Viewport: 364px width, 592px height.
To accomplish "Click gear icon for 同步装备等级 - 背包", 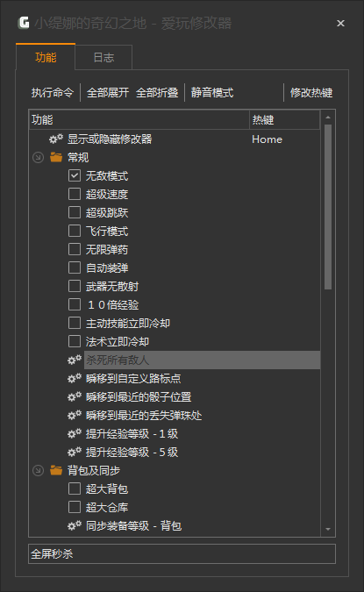I will 75,525.
